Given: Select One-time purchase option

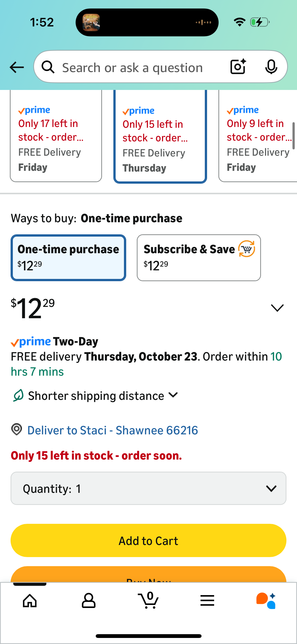Looking at the screenshot, I should (68, 257).
